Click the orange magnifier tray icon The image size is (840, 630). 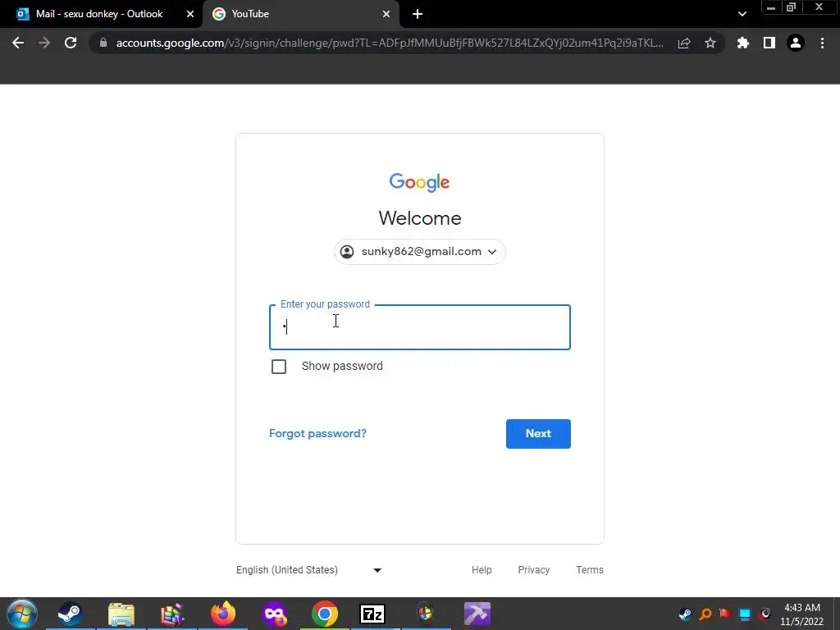(705, 614)
